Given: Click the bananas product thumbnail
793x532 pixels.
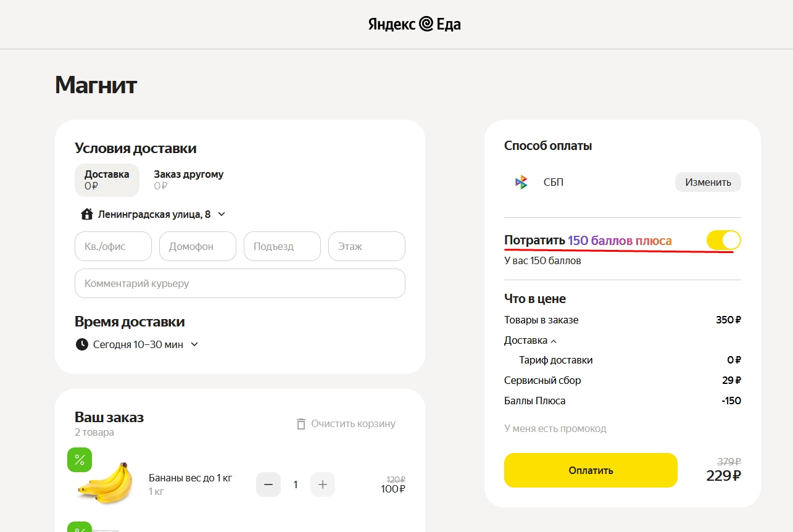Looking at the screenshot, I should [x=106, y=484].
